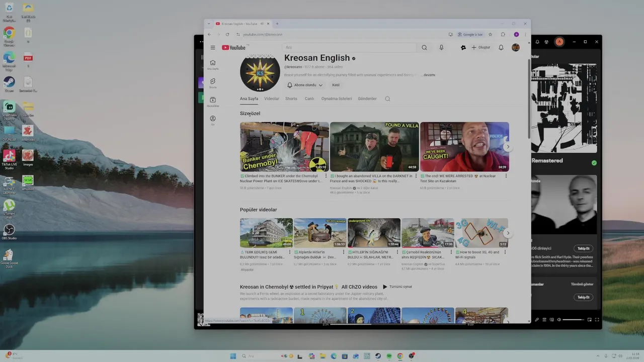Open the Siz icon in YouTube sidebar
The height and width of the screenshot is (362, 644).
[x=213, y=121]
